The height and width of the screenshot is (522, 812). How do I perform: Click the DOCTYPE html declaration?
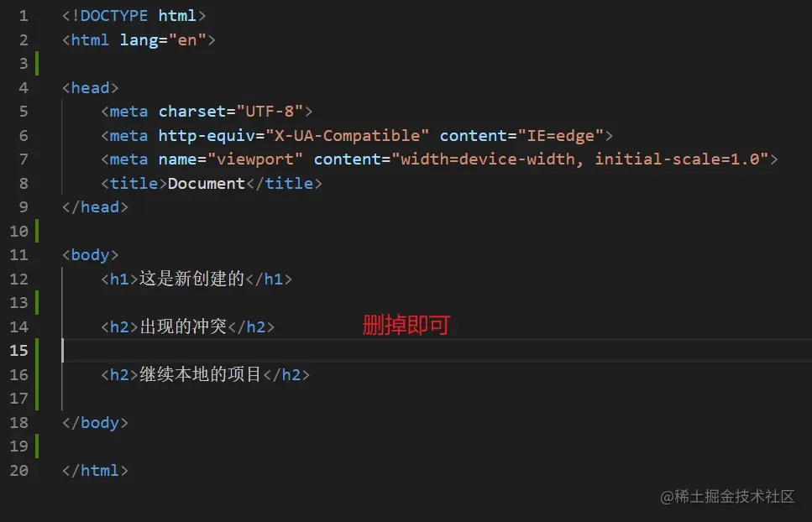(x=134, y=15)
